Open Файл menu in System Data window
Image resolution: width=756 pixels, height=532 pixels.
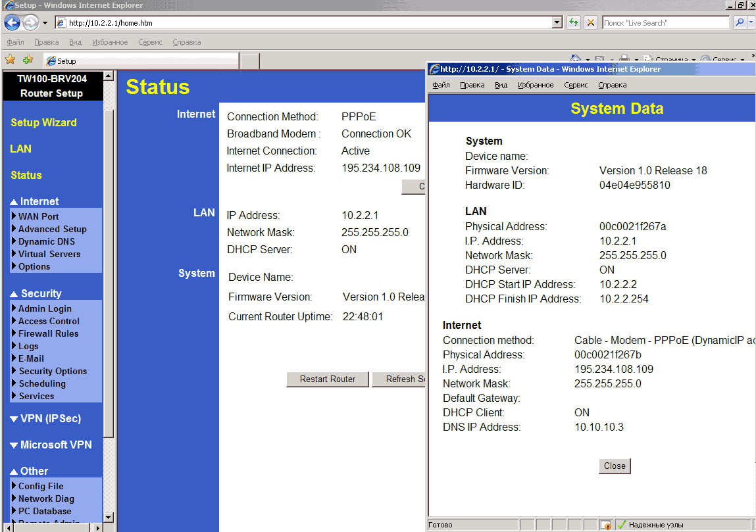441,85
